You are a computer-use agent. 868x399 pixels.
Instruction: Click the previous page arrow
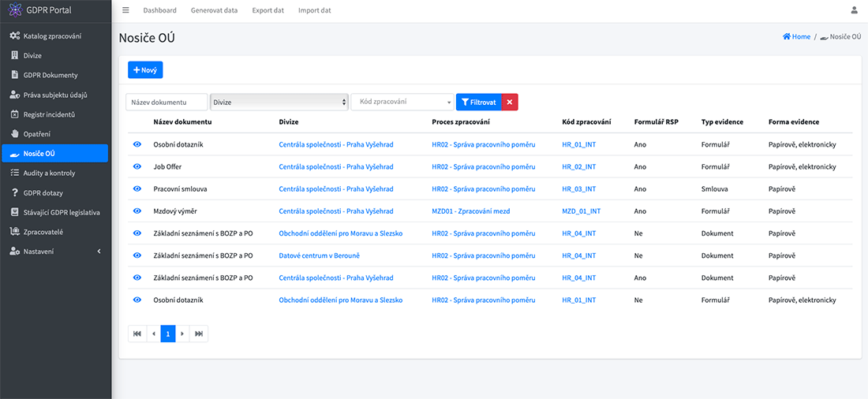coord(153,334)
